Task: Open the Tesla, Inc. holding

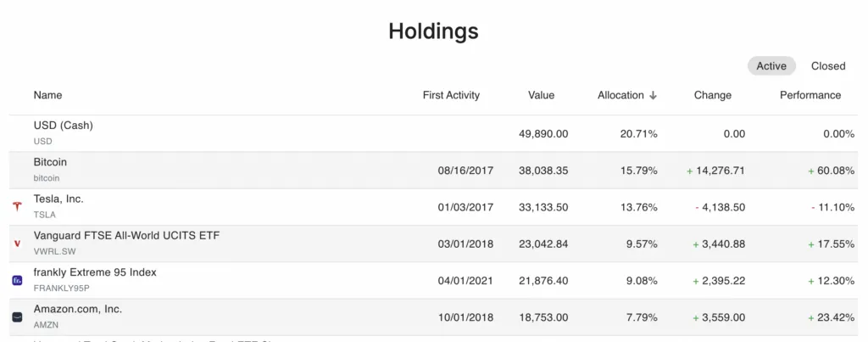Action: (x=59, y=199)
